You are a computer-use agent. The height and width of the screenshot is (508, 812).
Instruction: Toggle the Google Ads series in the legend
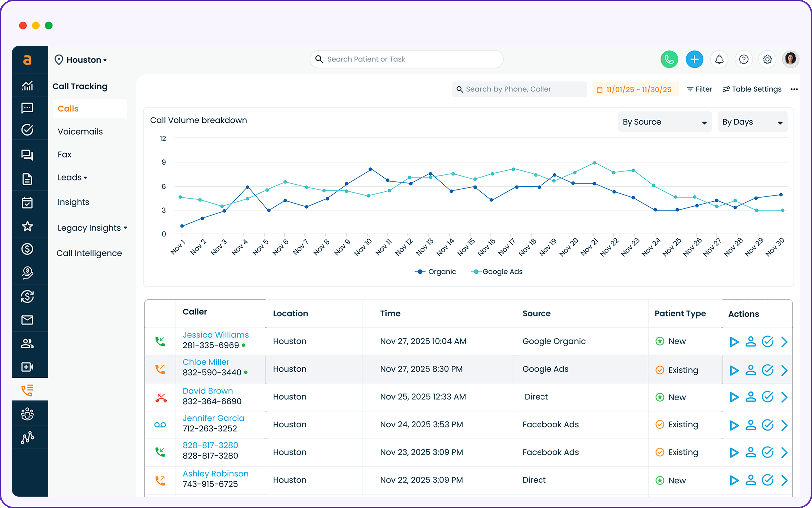point(497,271)
